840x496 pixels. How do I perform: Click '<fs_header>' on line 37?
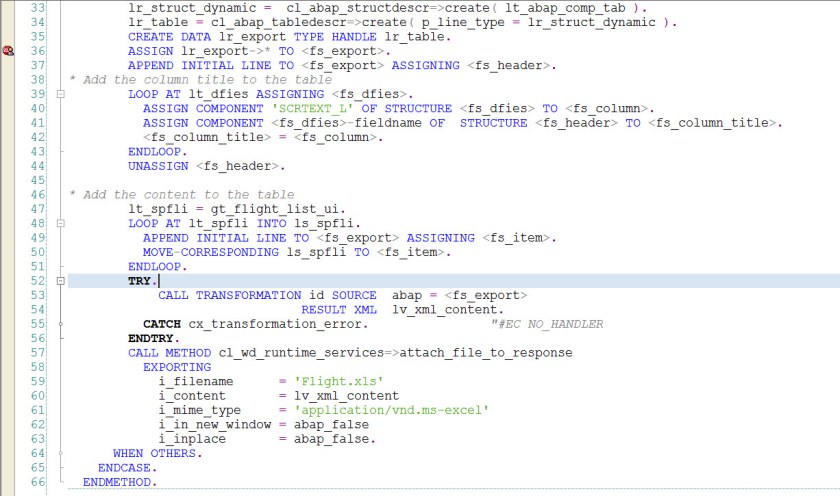coord(508,65)
